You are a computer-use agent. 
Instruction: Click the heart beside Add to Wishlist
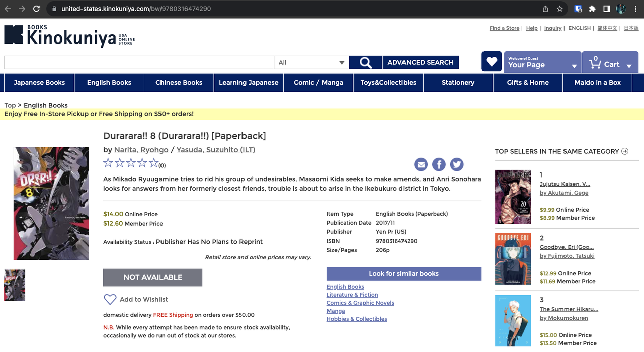click(110, 299)
